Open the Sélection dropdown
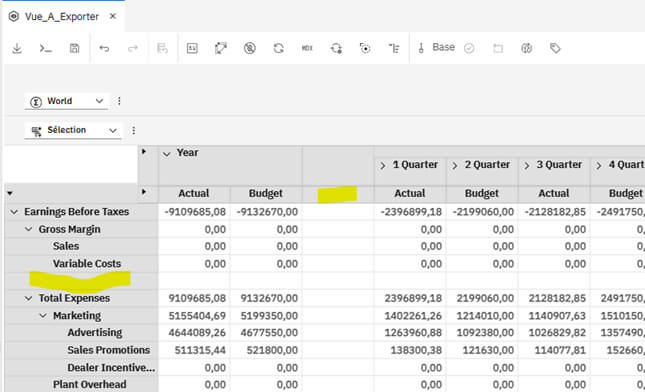The width and height of the screenshot is (645, 392). (73, 130)
